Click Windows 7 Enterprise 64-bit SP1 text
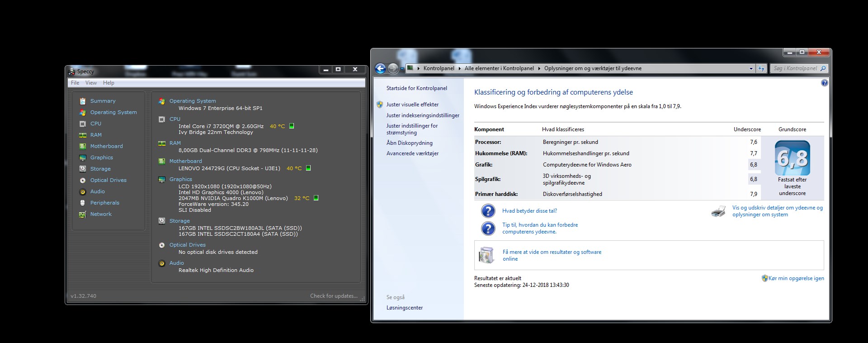The height and width of the screenshot is (343, 868). coord(220,108)
